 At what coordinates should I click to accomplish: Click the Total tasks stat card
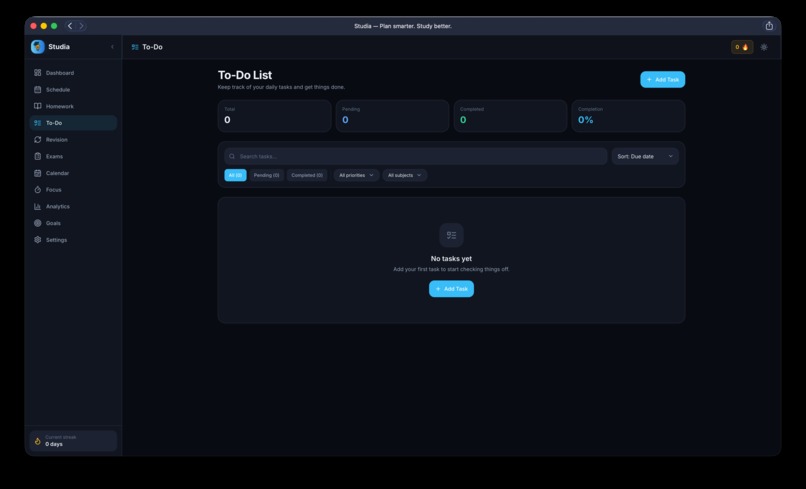tap(274, 116)
